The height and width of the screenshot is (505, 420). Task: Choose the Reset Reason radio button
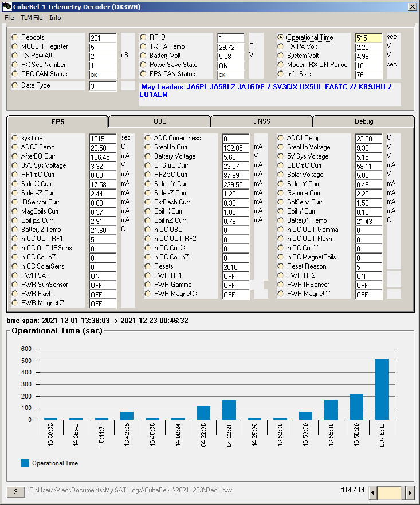coord(280,266)
